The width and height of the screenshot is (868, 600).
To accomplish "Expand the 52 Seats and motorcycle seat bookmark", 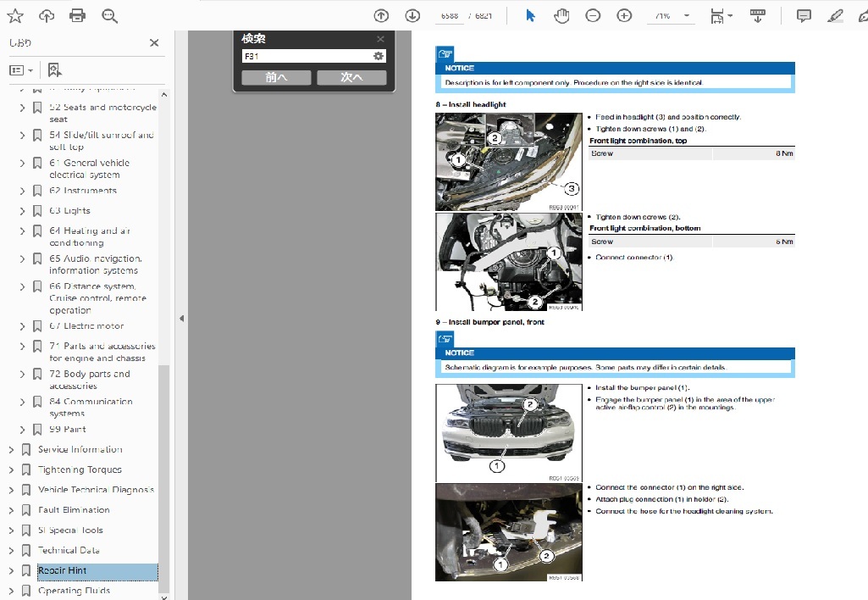I will [22, 108].
